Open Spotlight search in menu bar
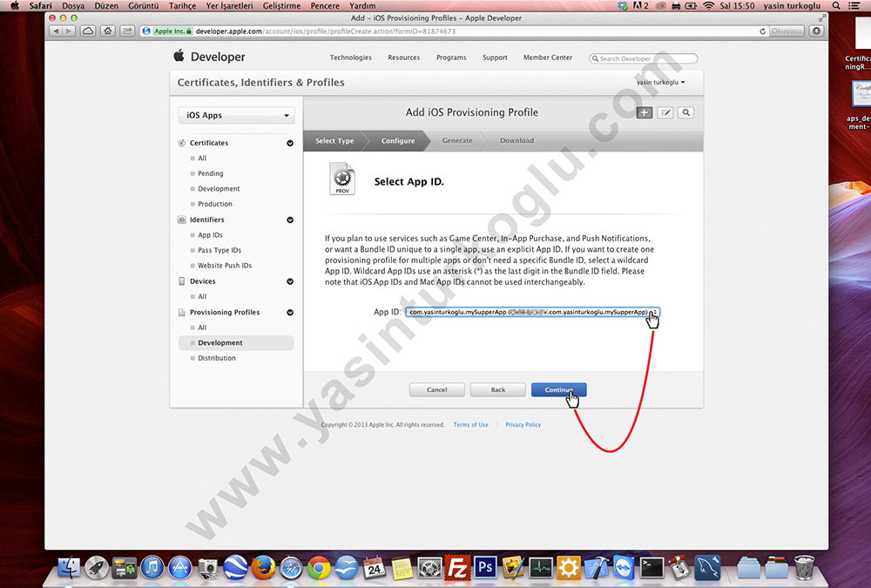 (x=836, y=5)
